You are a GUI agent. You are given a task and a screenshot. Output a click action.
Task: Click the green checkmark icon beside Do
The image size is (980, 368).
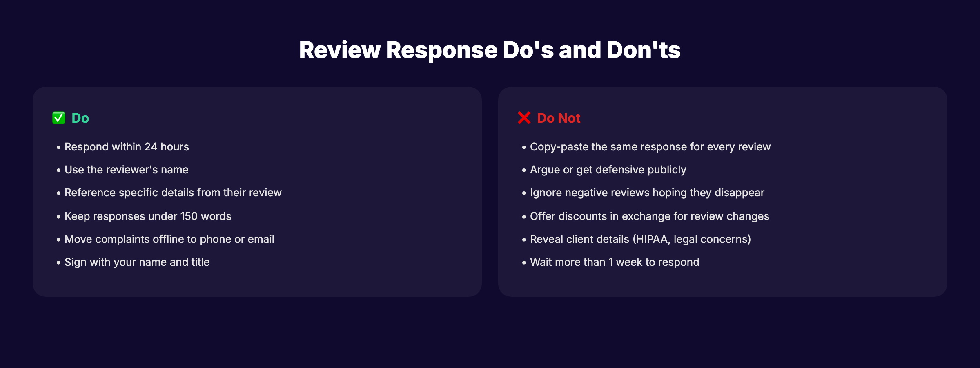click(x=58, y=118)
